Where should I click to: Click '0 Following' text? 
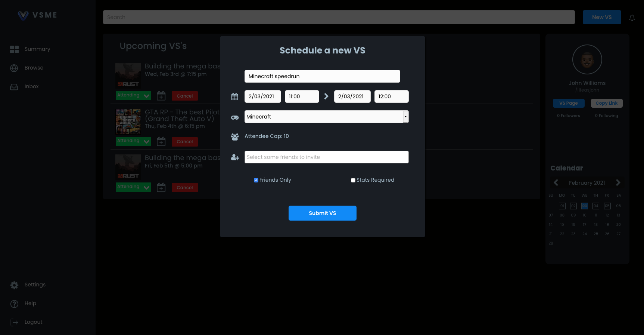[607, 116]
